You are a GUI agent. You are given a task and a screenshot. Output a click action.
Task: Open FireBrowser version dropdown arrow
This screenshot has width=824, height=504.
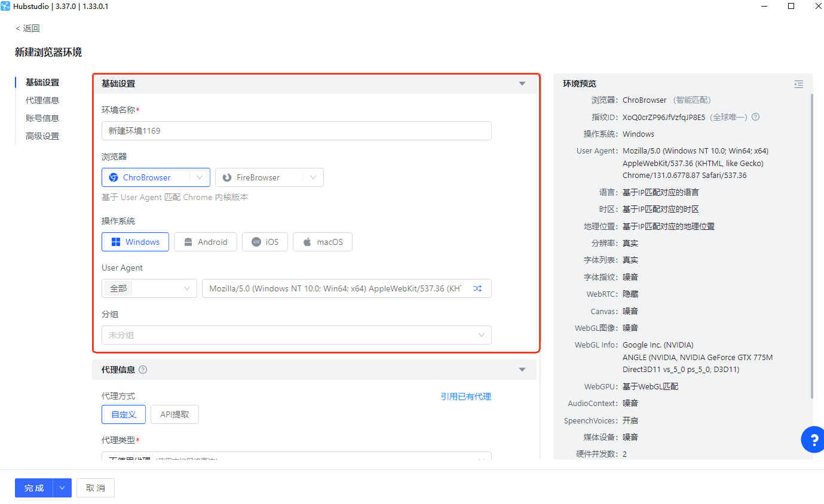click(313, 177)
